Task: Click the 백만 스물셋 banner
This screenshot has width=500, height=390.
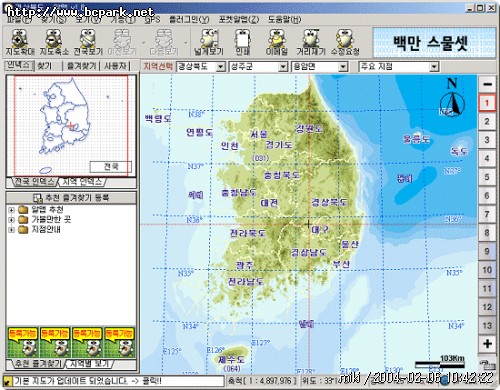Action: click(434, 43)
